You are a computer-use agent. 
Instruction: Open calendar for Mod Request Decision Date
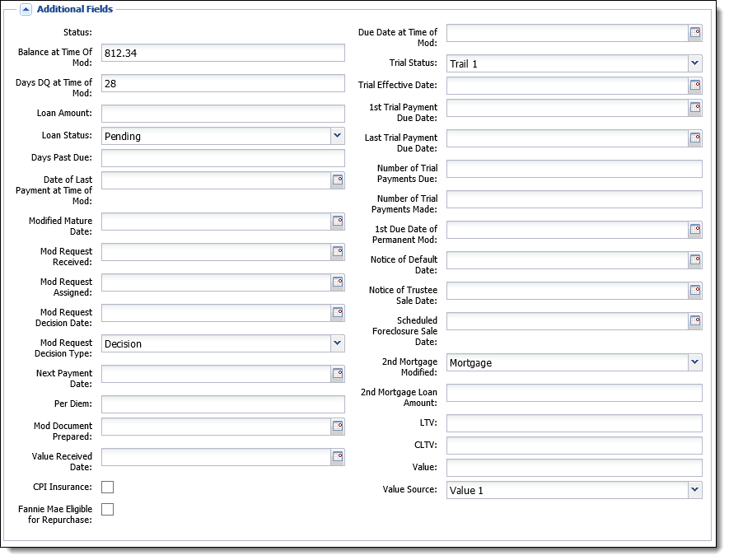(338, 313)
